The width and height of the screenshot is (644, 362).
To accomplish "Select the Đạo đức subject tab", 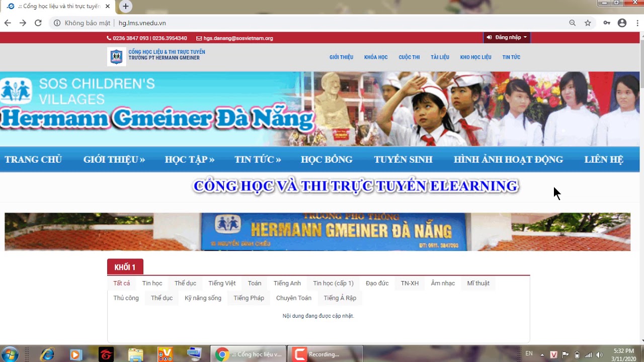I will (377, 284).
